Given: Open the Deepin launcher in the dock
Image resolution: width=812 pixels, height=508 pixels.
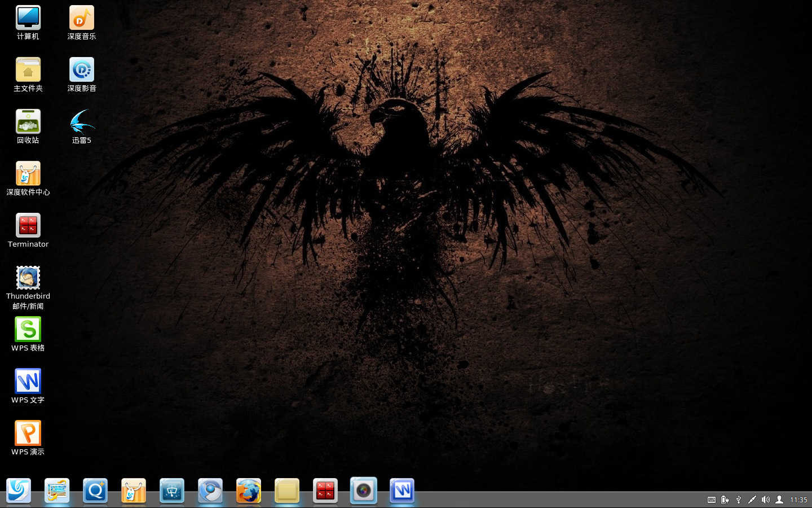Looking at the screenshot, I should [19, 491].
